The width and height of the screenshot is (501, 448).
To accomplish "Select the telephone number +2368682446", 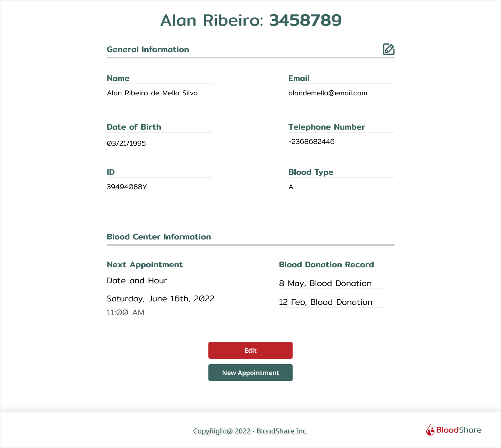I will pos(311,141).
